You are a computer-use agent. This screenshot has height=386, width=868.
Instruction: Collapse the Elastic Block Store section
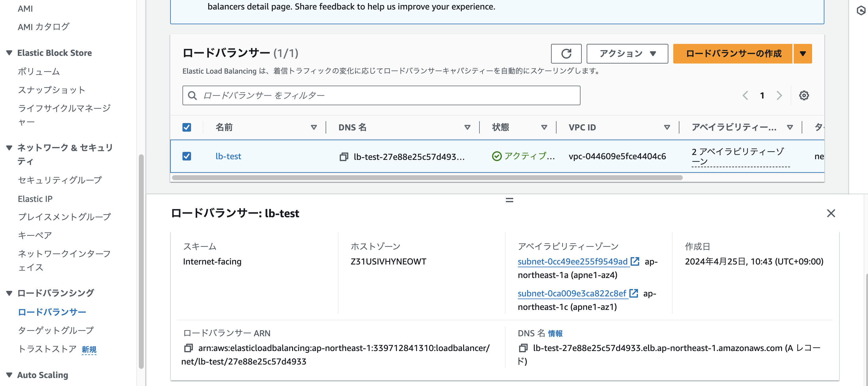click(x=10, y=53)
